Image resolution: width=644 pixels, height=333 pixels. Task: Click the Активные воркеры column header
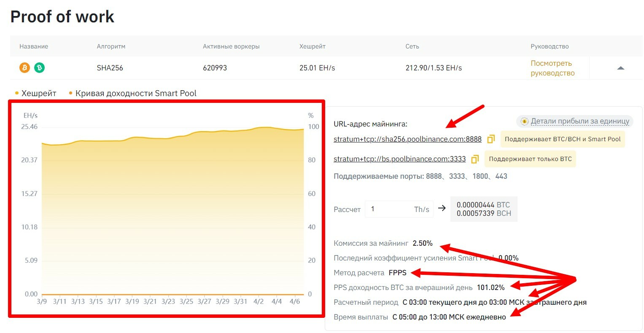click(231, 46)
